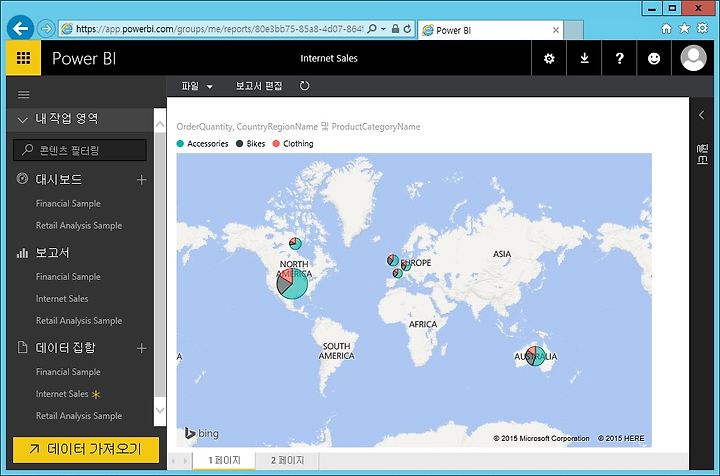Open browser tools gear icon
The width and height of the screenshot is (720, 476).
tap(703, 28)
